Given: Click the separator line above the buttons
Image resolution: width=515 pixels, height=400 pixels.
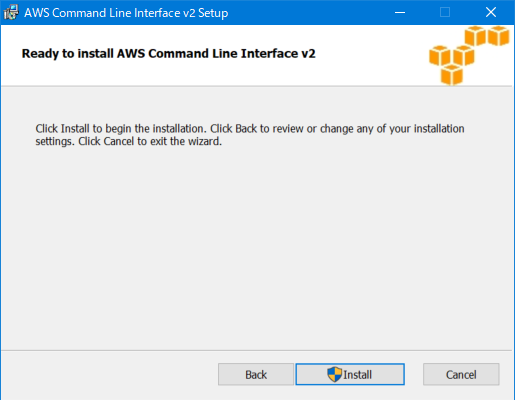Looking at the screenshot, I should coord(257,350).
